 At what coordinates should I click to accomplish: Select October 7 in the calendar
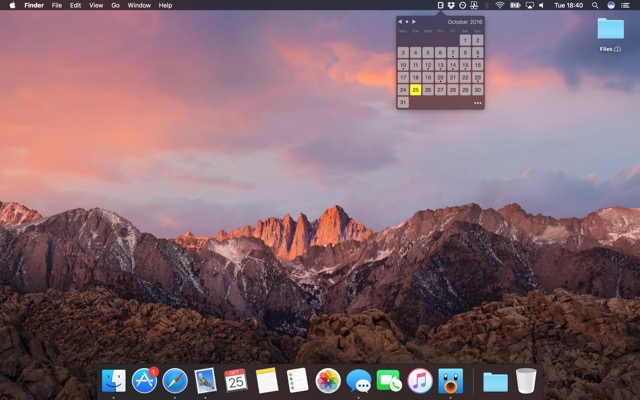(453, 53)
